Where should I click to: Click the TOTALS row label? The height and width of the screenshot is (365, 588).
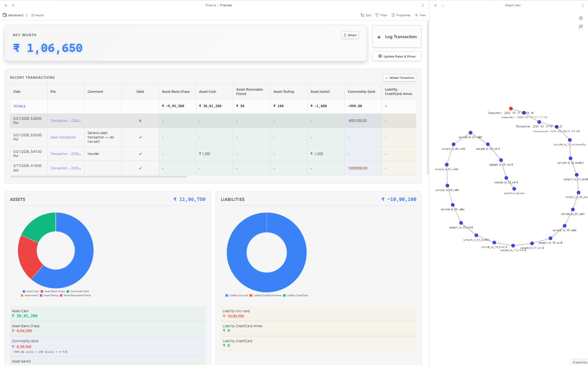tap(19, 106)
